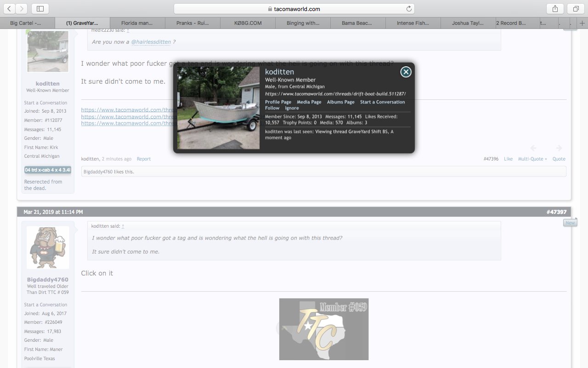588x368 pixels.
Task: Click the #47396 post permalink
Action: pyautogui.click(x=491, y=159)
